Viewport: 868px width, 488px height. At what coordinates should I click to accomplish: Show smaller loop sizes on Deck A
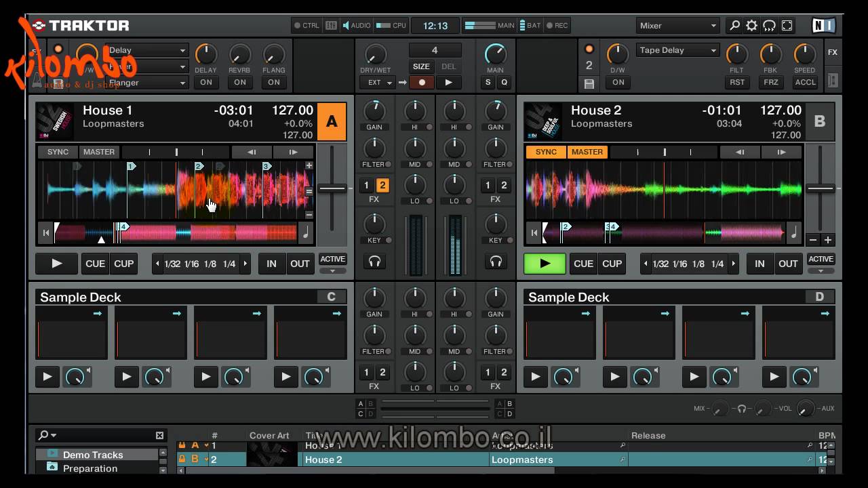[x=158, y=264]
